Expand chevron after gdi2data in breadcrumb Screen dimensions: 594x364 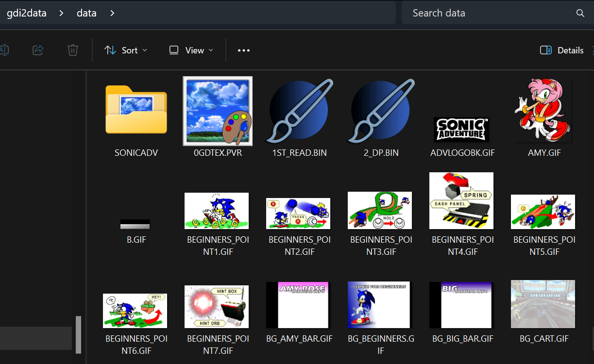[x=61, y=13]
